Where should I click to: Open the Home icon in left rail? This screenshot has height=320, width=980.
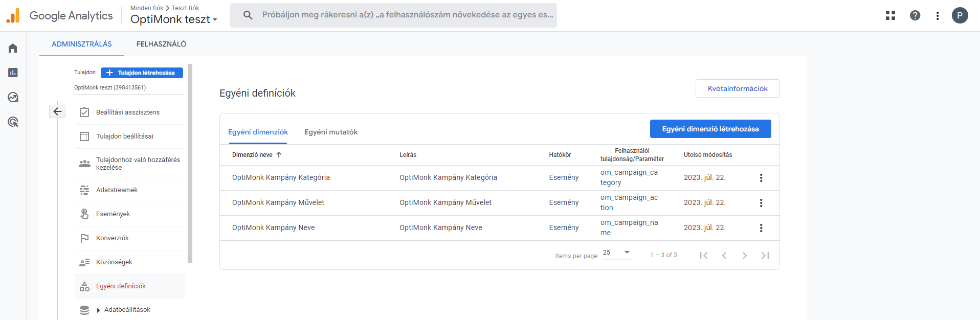(13, 48)
